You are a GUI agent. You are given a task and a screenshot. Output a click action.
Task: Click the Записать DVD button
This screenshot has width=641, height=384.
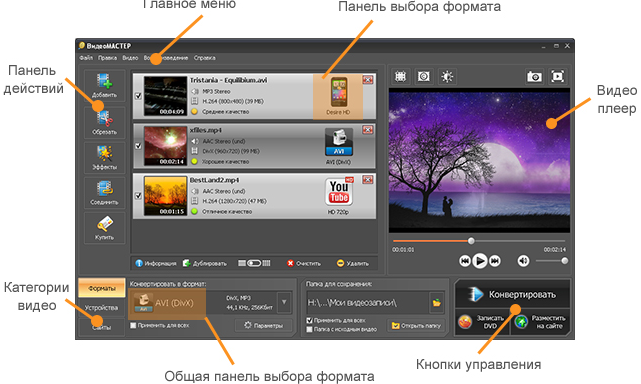click(x=483, y=322)
